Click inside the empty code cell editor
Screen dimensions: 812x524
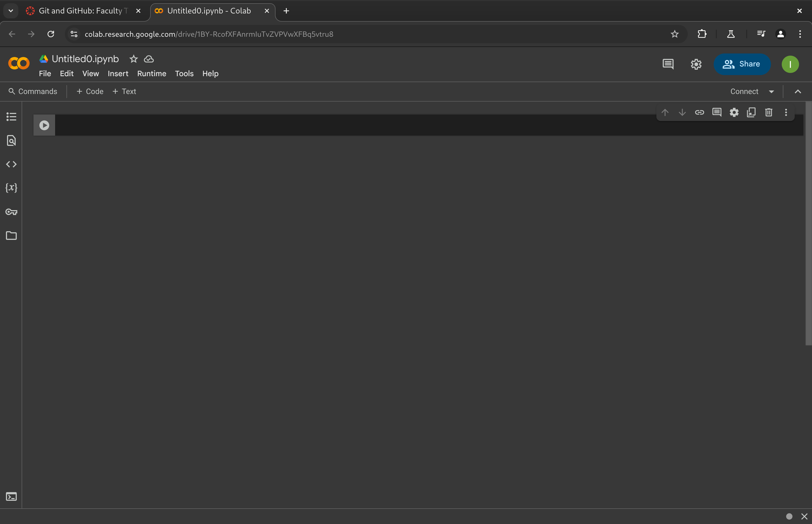(340, 125)
